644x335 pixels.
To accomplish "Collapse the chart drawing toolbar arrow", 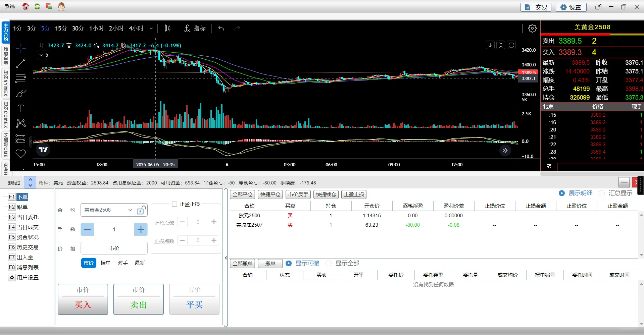I will (31, 142).
